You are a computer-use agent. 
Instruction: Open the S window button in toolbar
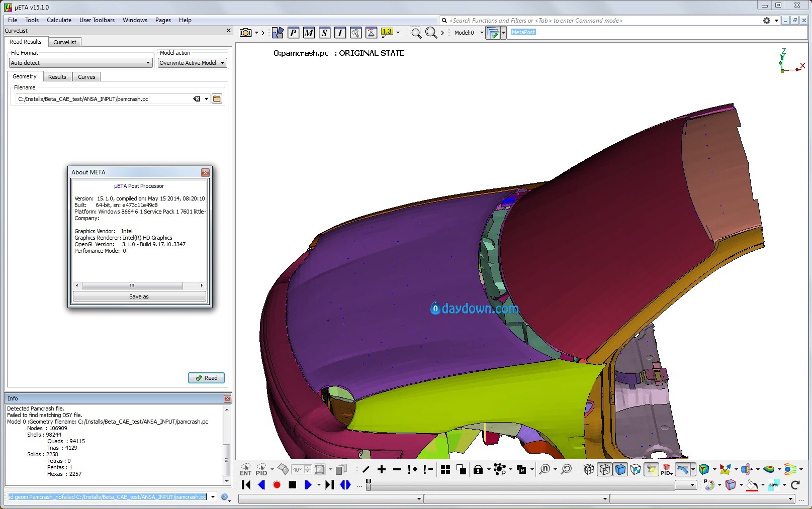(x=324, y=33)
